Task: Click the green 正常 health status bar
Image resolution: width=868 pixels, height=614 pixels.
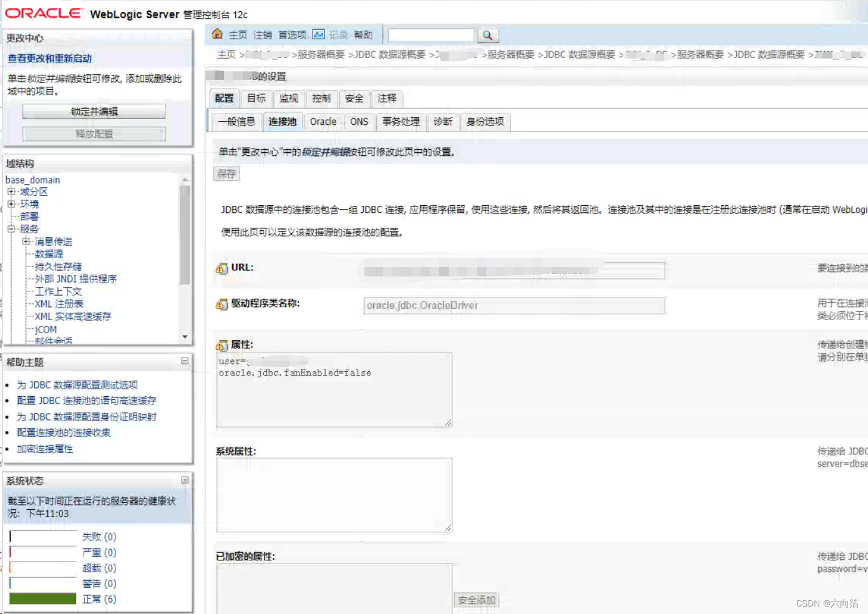Action: (42, 598)
